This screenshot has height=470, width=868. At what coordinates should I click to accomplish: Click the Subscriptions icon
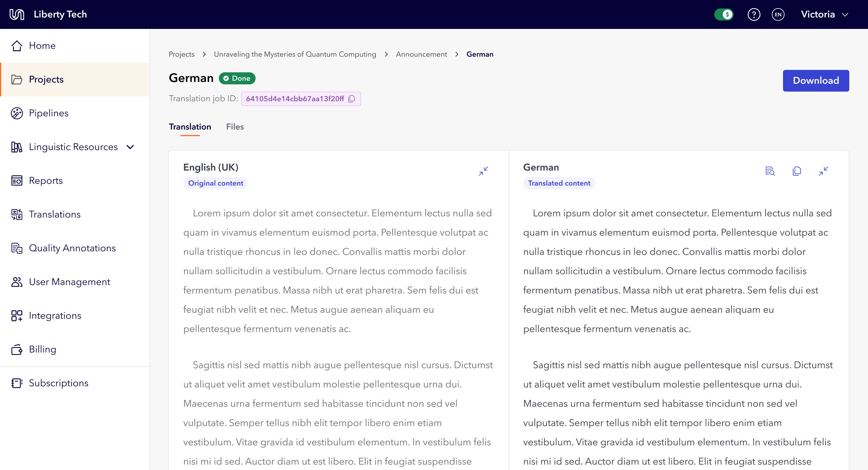(17, 383)
